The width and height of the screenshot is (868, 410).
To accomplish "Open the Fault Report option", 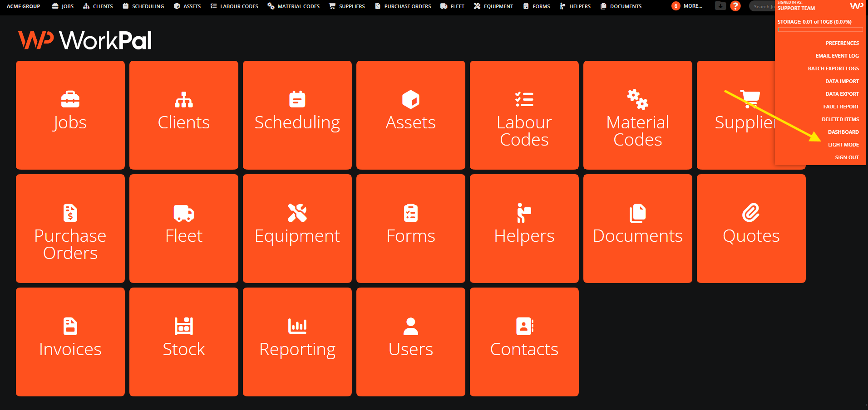I will [x=841, y=107].
